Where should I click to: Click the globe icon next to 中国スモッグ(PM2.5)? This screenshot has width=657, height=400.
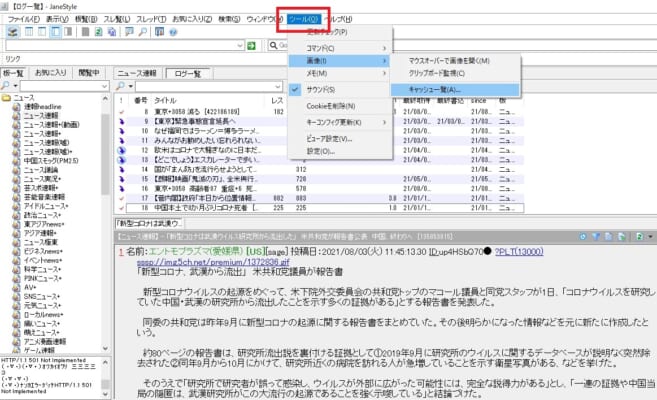click(x=16, y=157)
